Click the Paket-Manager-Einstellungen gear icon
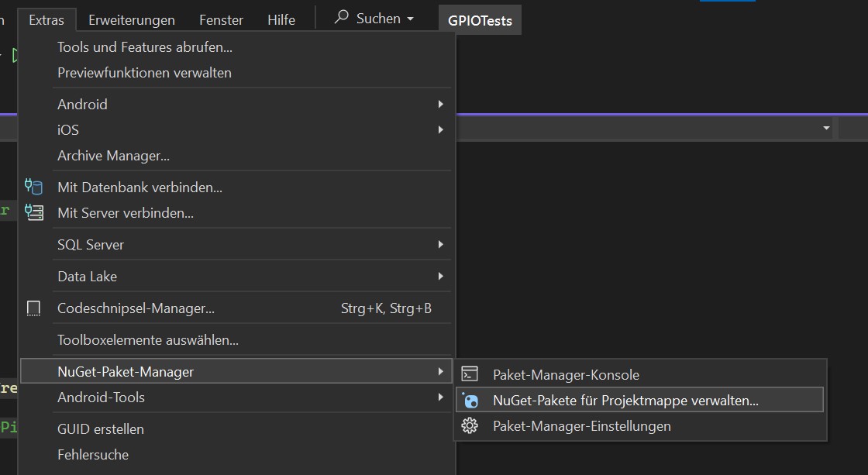The width and height of the screenshot is (868, 475). 470,426
